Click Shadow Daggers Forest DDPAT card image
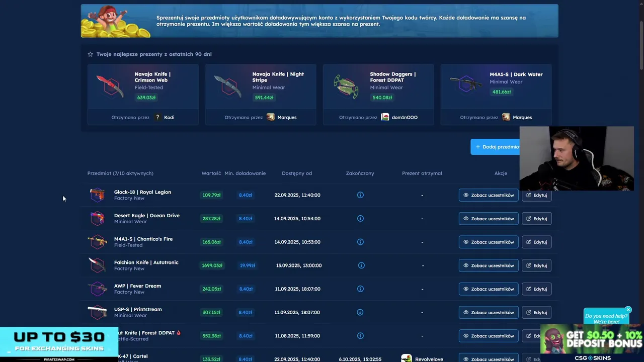644x362 pixels. coord(346,86)
